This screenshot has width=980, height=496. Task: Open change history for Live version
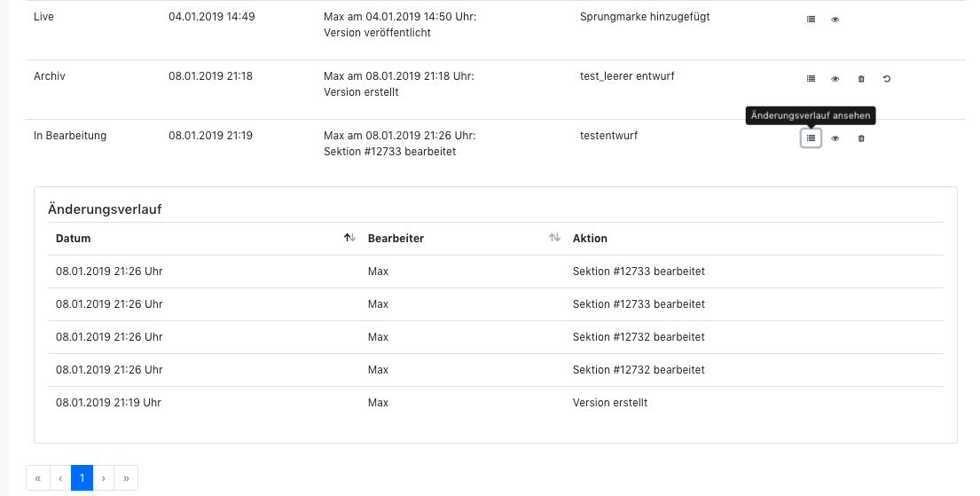811,20
